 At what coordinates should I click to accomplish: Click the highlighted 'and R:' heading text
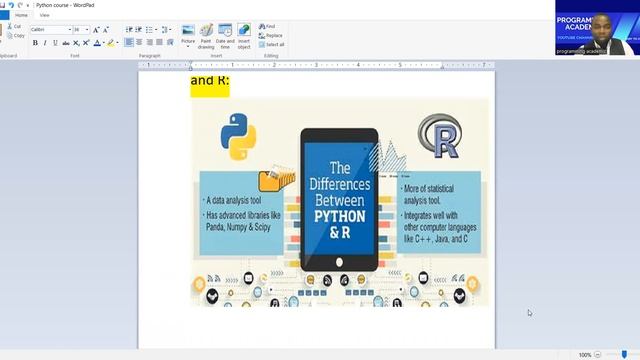tap(210, 80)
